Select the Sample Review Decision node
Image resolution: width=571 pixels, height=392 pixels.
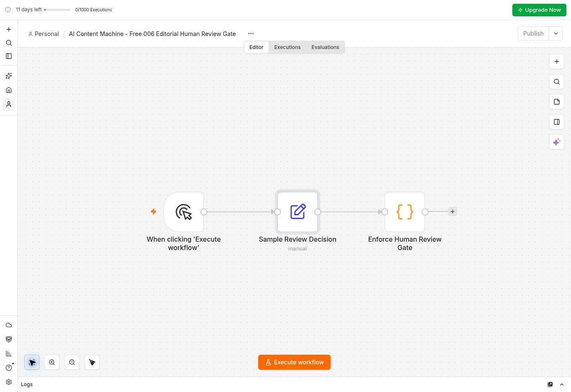297,212
